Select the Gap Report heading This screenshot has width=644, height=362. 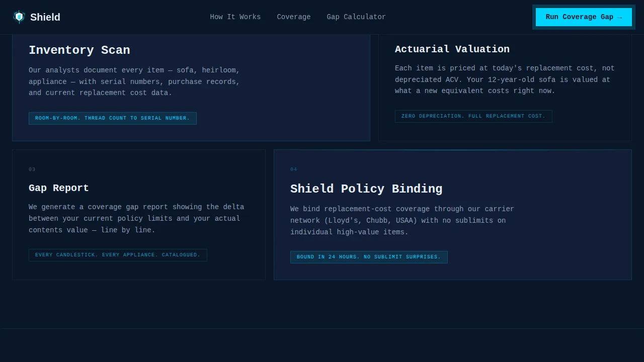(59, 188)
